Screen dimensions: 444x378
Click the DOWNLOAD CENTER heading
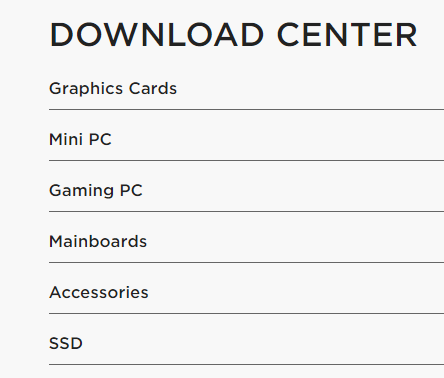(x=233, y=35)
